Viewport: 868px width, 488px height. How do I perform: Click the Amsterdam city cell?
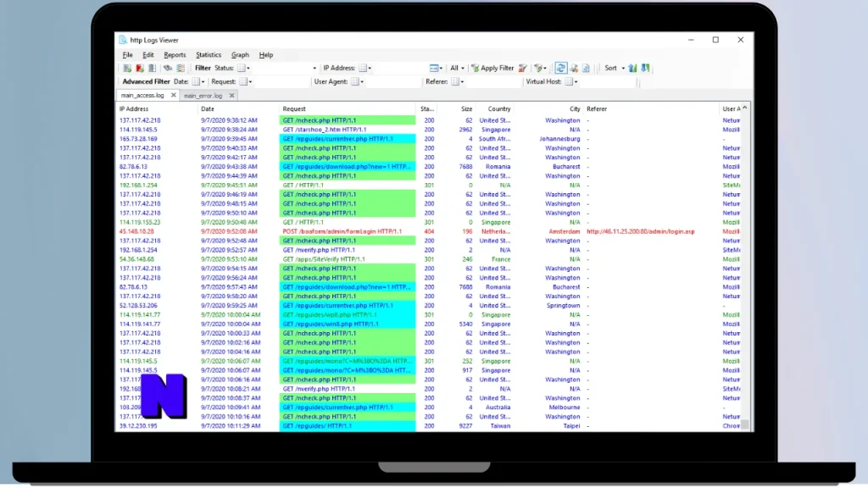click(x=565, y=232)
